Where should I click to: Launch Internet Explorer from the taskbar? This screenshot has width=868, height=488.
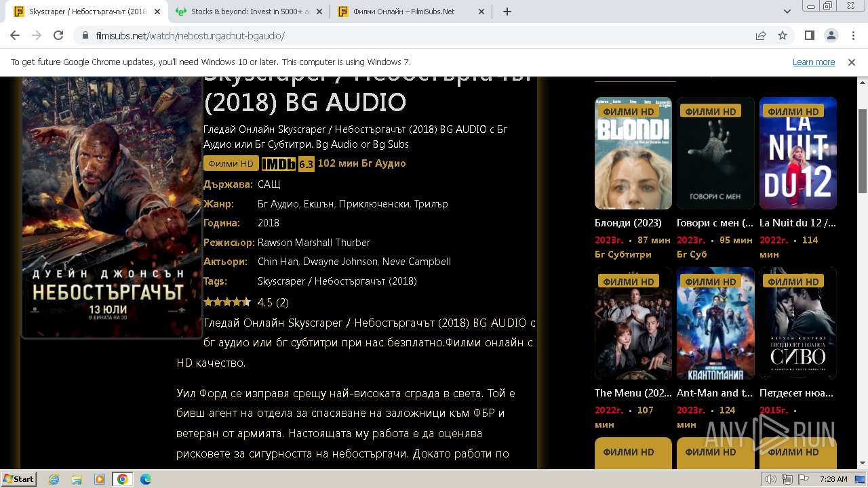tap(54, 479)
